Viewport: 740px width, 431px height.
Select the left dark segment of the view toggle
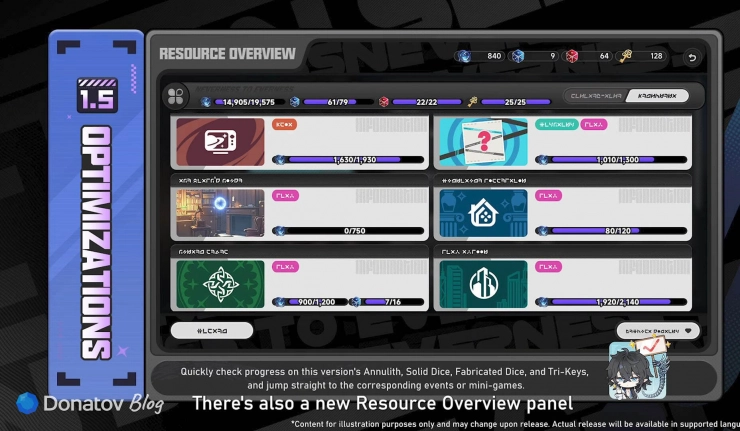point(596,96)
